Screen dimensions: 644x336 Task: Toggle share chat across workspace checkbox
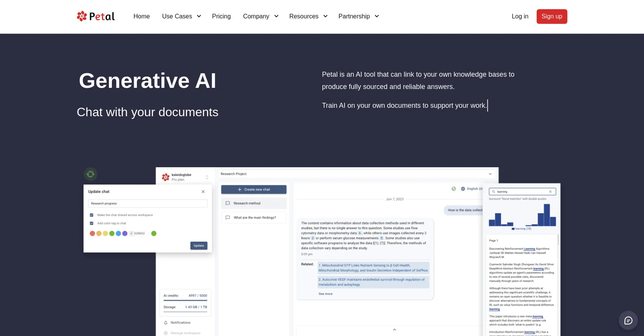tap(92, 215)
